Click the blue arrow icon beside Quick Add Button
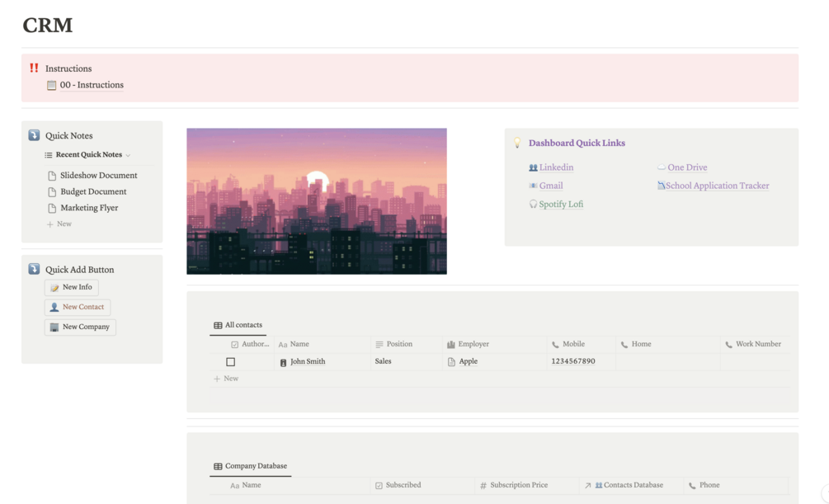The height and width of the screenshot is (504, 829). (x=34, y=269)
